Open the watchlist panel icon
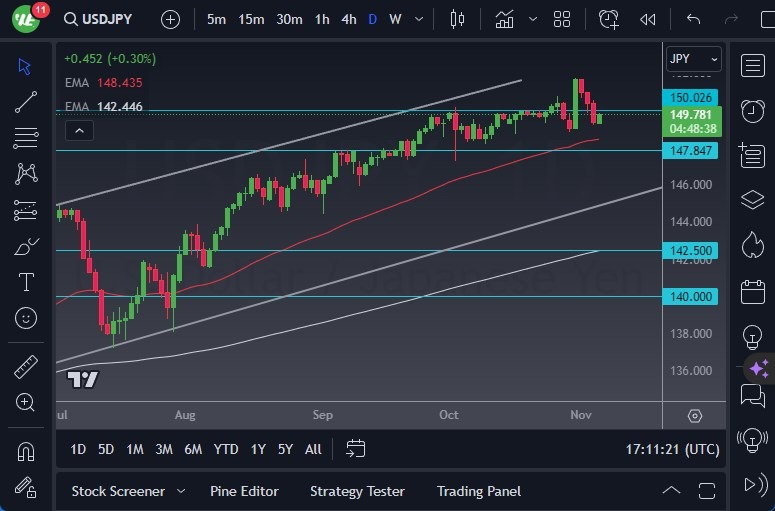Viewport: 775px width, 511px height. (752, 65)
